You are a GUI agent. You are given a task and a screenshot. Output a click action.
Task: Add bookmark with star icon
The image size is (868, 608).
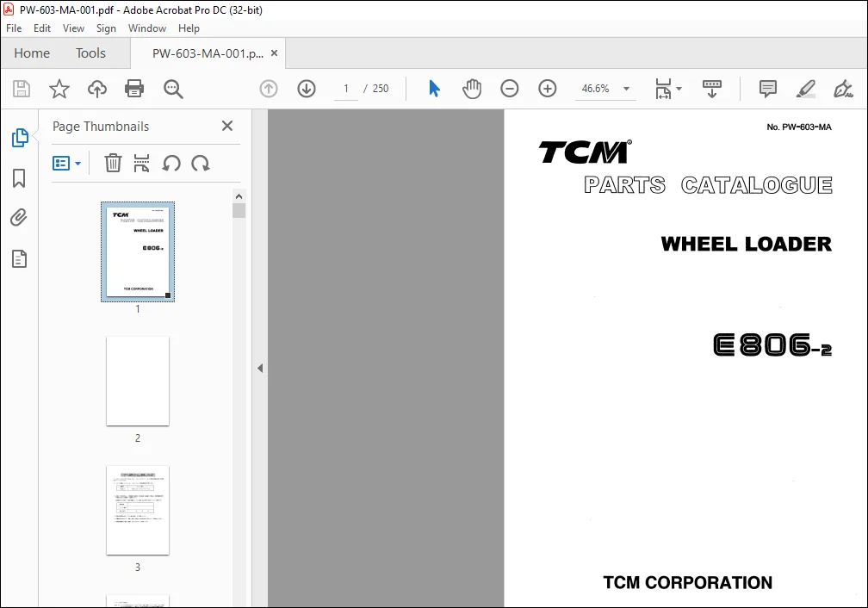click(x=59, y=89)
